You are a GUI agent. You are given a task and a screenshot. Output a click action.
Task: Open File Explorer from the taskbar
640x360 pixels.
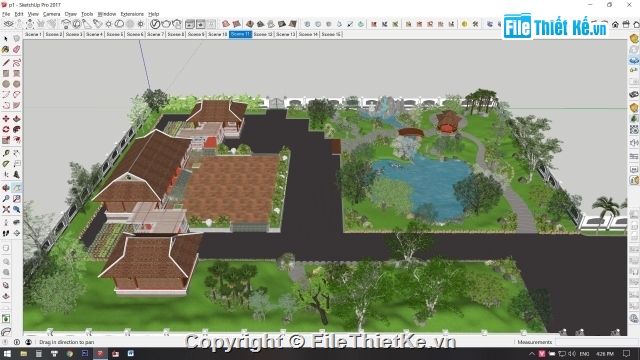click(x=24, y=353)
